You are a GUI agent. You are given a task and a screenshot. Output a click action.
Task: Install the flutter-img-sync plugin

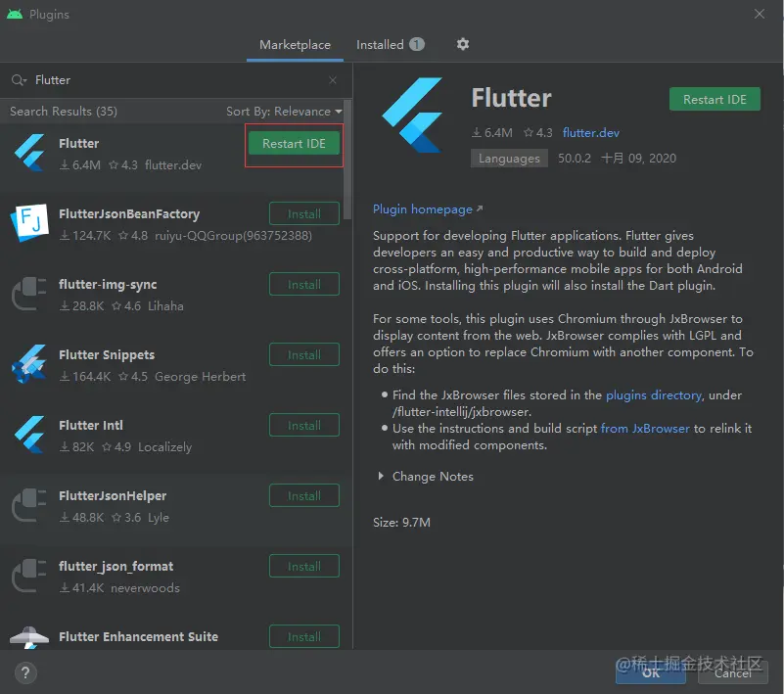coord(304,285)
